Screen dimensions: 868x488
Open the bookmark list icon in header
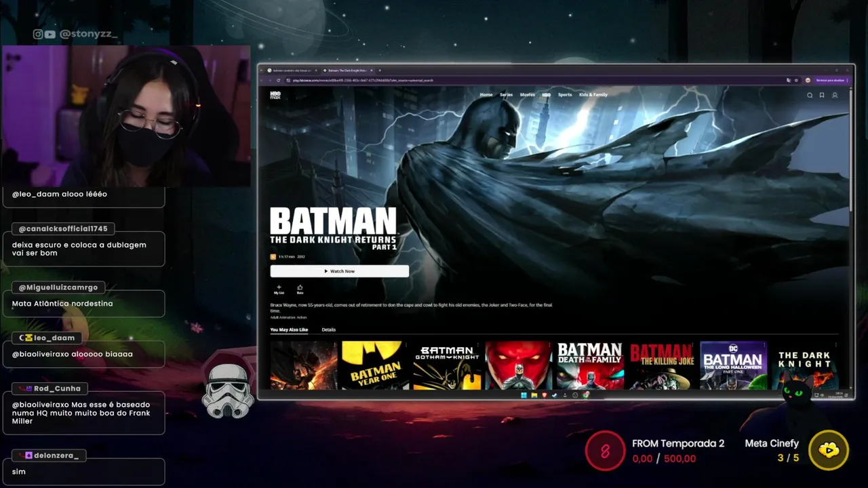tap(822, 96)
